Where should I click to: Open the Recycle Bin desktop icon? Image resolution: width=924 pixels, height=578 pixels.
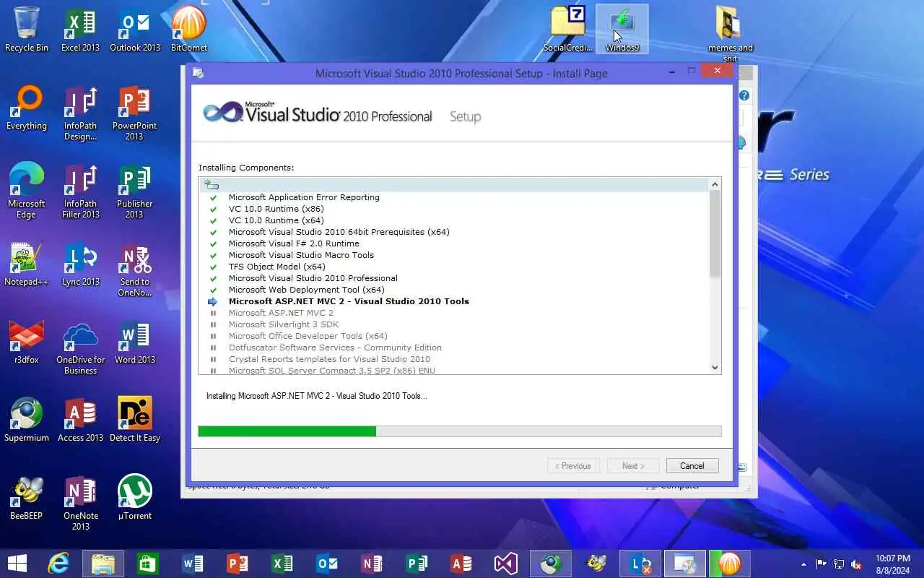pyautogui.click(x=27, y=30)
